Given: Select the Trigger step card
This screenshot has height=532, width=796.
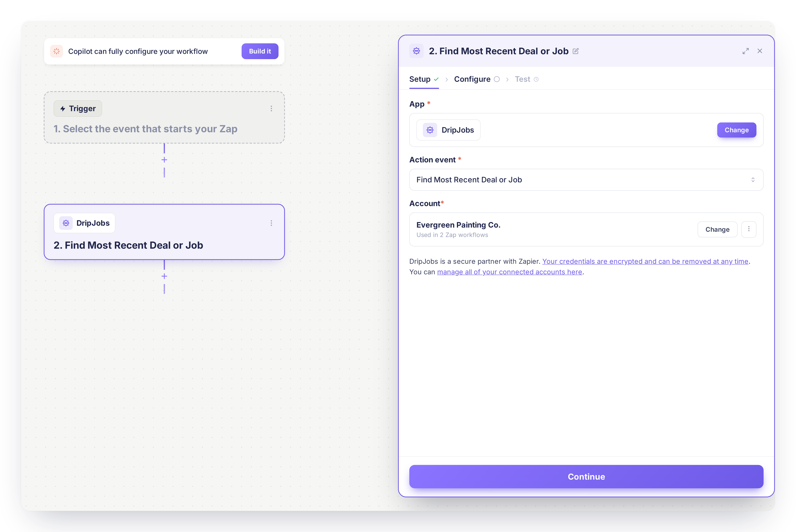Looking at the screenshot, I should 164,117.
